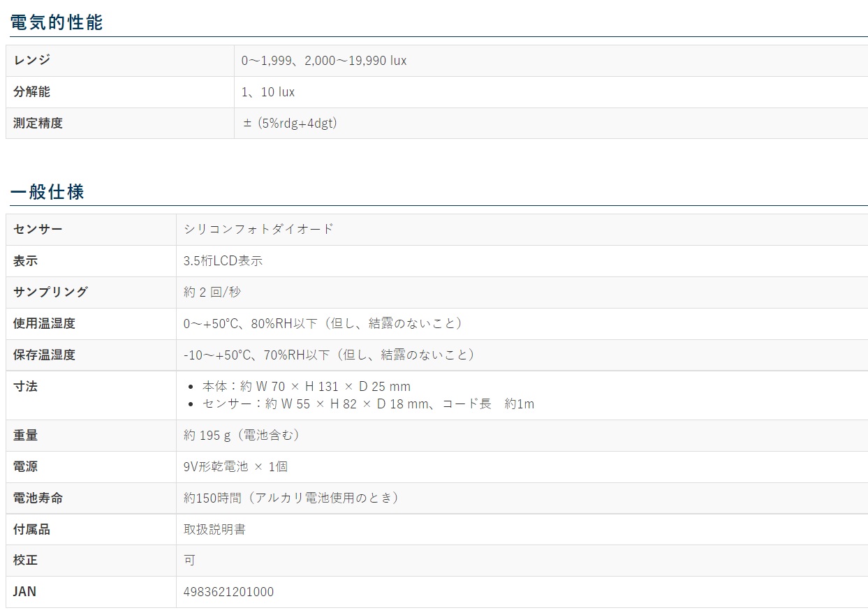Click the 分解能 value 1、10 lux

pos(268,92)
